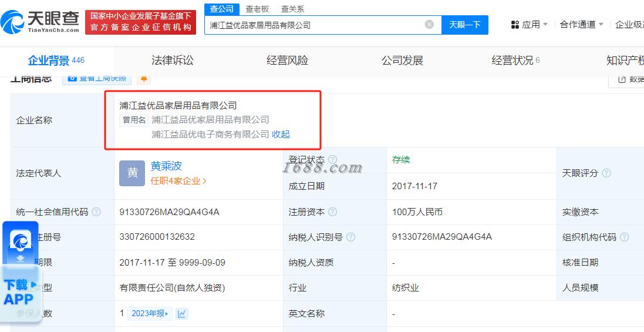Click taxpayer ID 91330726MA29QA4G4A in 纳税人识别号 row
Image resolution: width=644 pixels, height=332 pixels.
click(x=442, y=237)
